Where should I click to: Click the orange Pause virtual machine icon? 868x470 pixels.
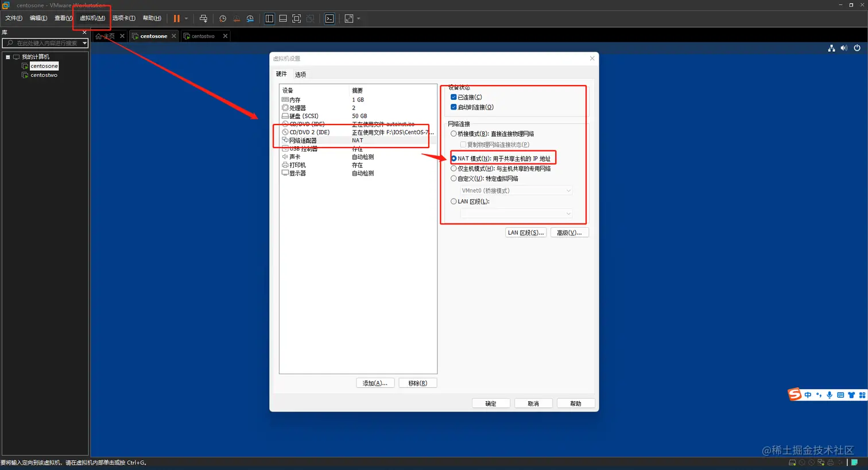(177, 18)
